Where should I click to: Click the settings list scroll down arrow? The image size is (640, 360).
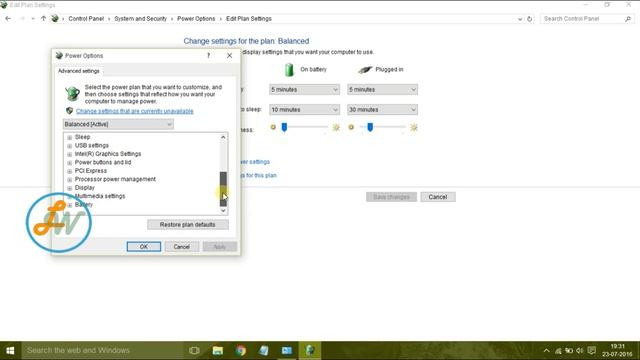tap(223, 211)
